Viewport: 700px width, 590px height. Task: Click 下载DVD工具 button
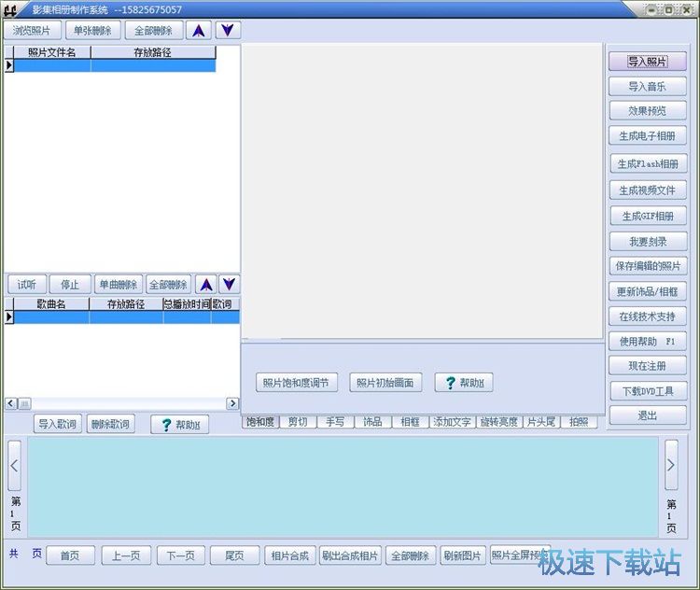tap(649, 391)
